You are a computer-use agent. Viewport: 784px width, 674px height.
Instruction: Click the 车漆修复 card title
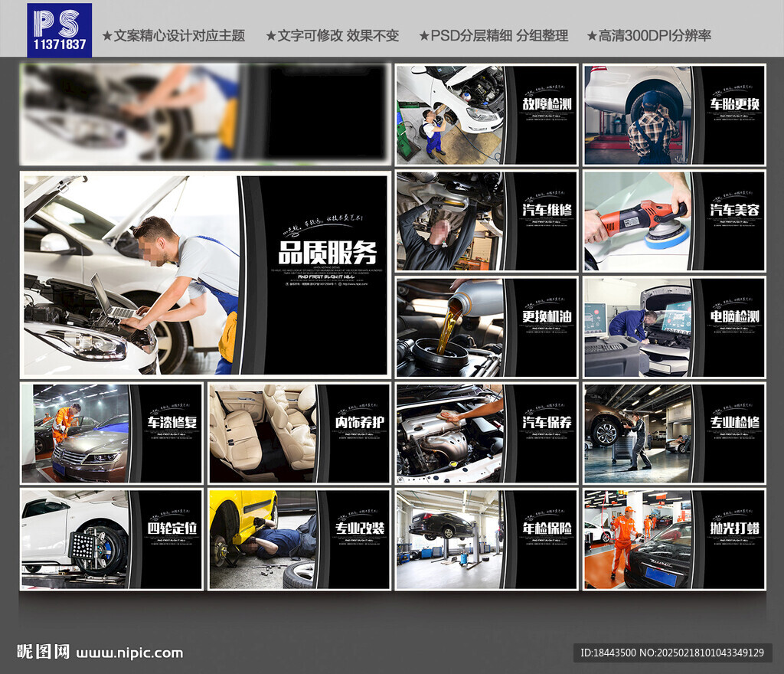click(x=171, y=423)
